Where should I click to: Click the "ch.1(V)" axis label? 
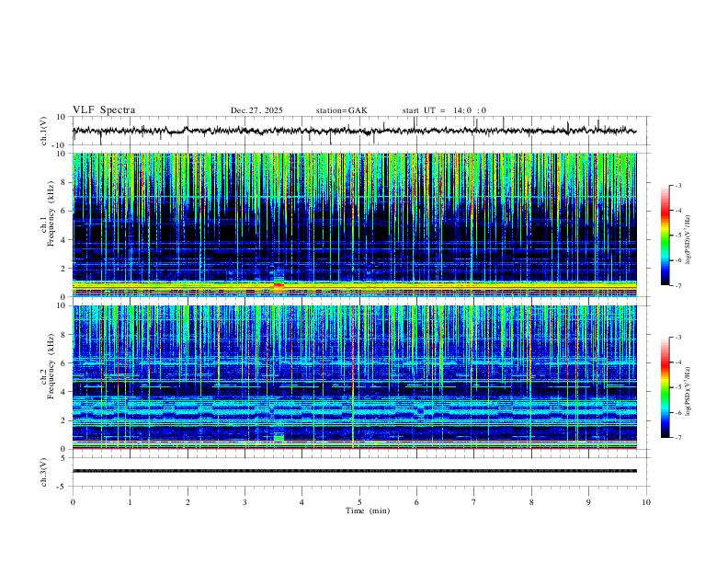[x=44, y=131]
